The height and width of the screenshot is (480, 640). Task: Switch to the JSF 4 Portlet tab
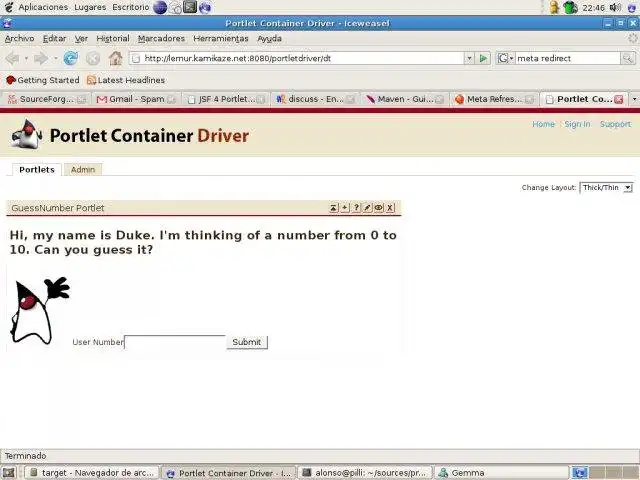pyautogui.click(x=226, y=99)
